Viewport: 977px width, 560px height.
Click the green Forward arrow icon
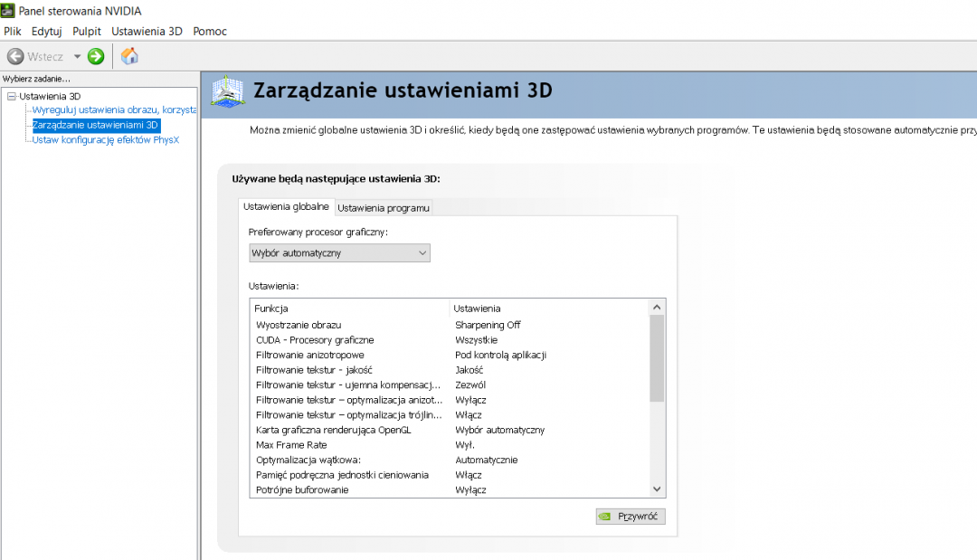96,56
